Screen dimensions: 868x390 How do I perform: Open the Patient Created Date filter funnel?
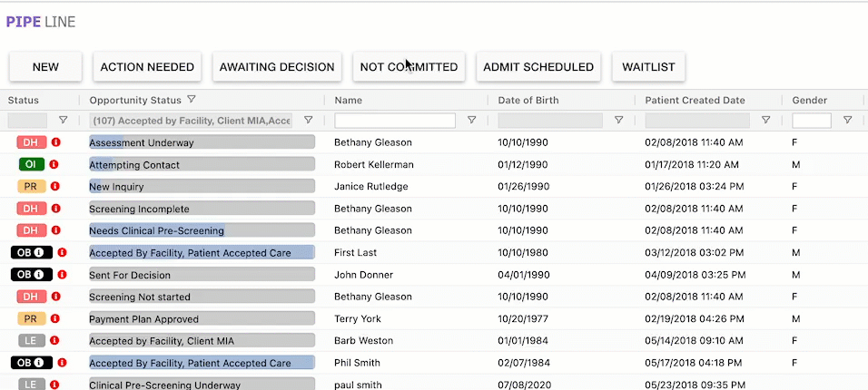pyautogui.click(x=765, y=120)
